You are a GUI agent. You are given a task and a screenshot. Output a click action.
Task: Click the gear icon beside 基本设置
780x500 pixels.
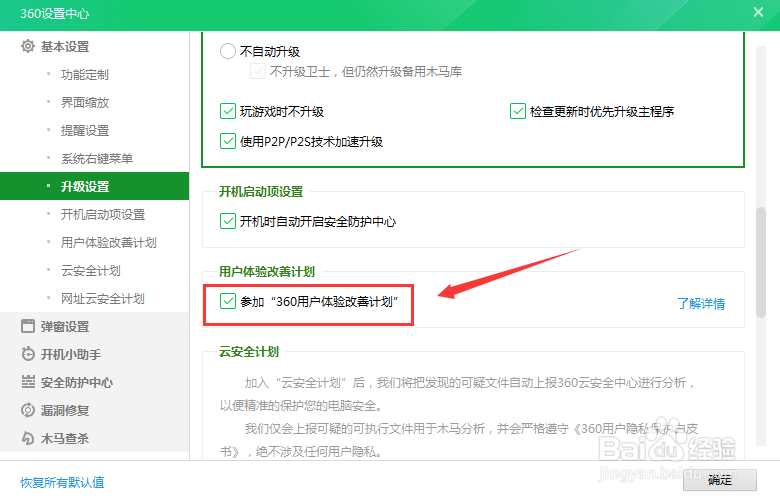(x=28, y=46)
